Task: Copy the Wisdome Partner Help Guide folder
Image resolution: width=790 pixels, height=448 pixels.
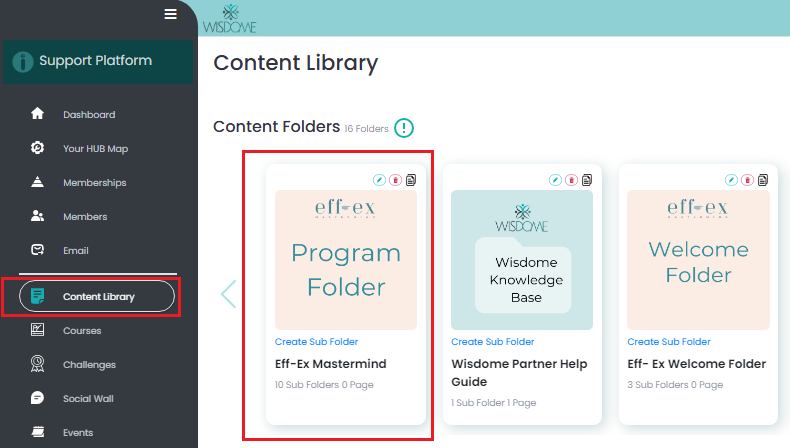Action: pyautogui.click(x=587, y=180)
